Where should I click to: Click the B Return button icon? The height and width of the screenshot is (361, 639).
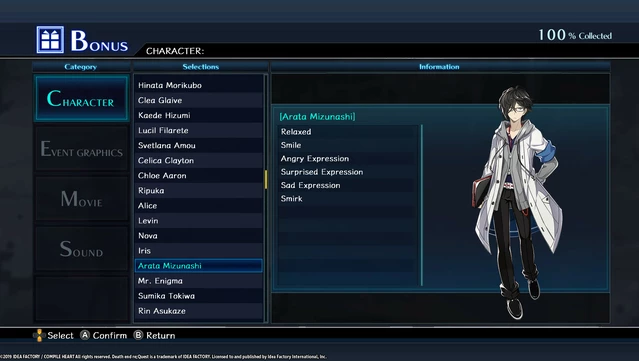point(139,335)
